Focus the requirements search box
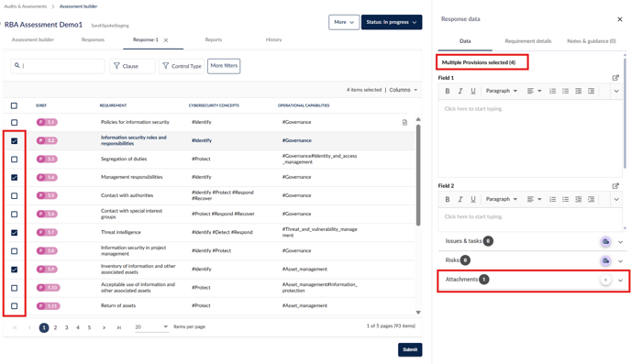Viewport: 631px width, 364px height. coord(58,66)
